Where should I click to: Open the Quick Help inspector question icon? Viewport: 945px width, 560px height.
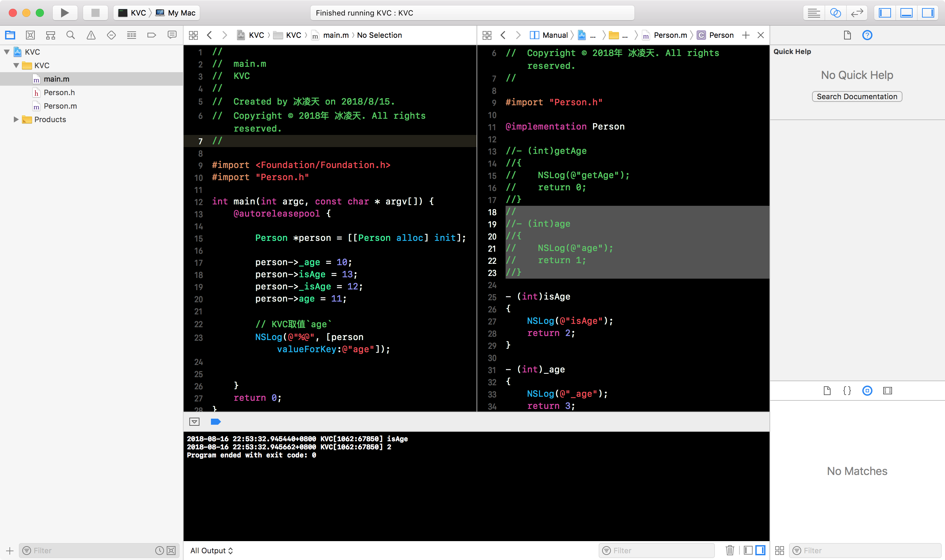click(x=867, y=35)
